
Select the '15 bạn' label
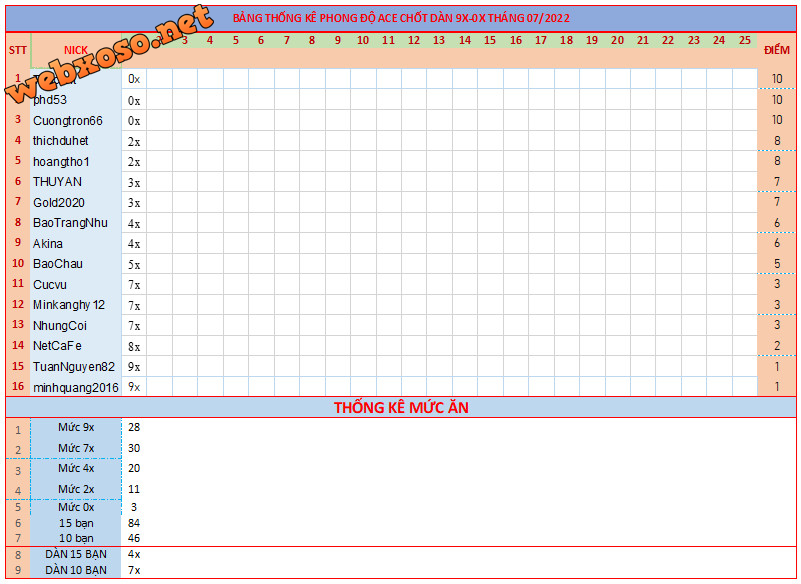[x=76, y=523]
